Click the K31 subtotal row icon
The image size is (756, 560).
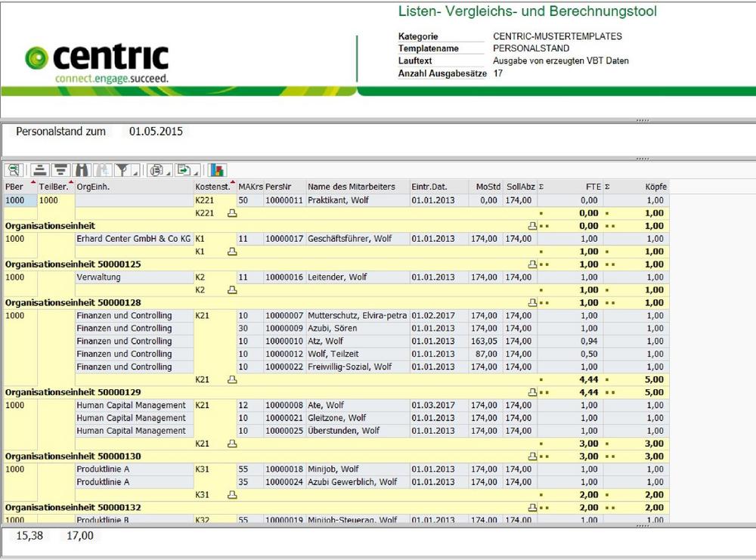pos(232,494)
